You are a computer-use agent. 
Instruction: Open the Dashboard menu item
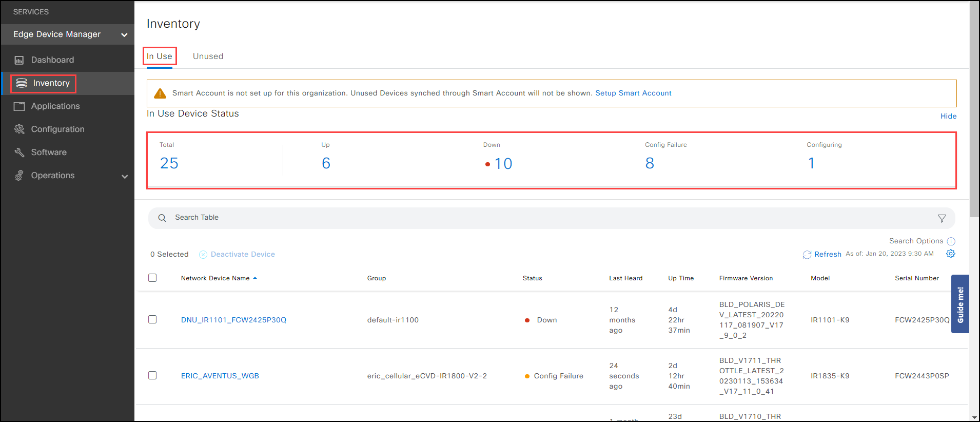point(52,60)
